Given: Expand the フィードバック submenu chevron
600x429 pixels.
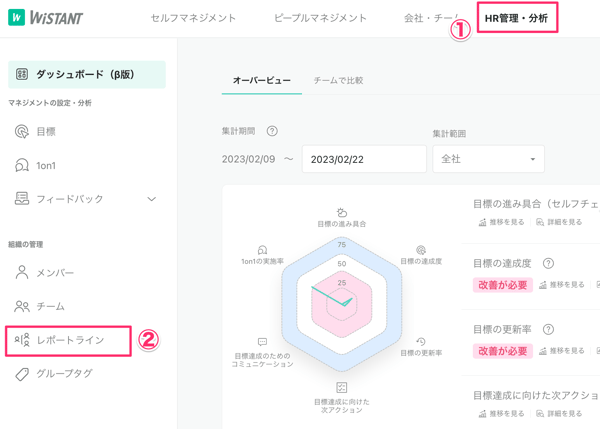Looking at the screenshot, I should (x=152, y=199).
